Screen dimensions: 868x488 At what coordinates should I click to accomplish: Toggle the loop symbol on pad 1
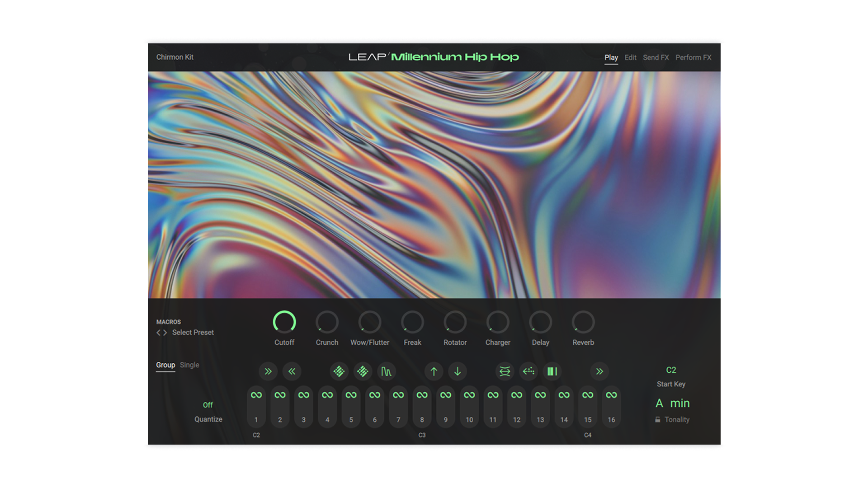pos(256,395)
